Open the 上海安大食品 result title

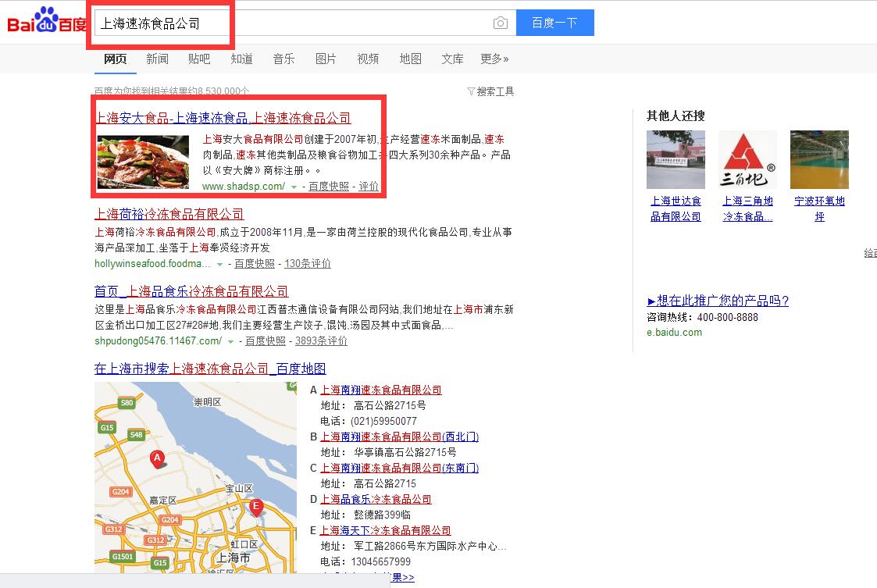click(x=223, y=118)
